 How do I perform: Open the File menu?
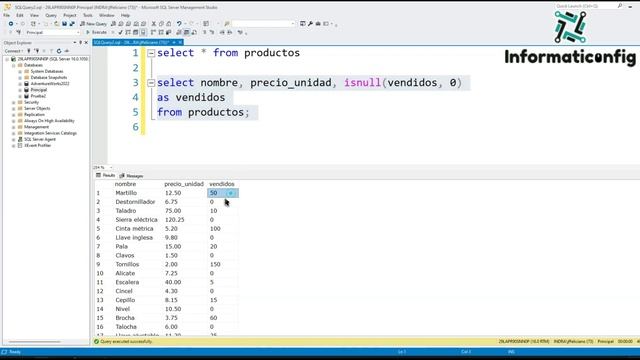coord(7,15)
